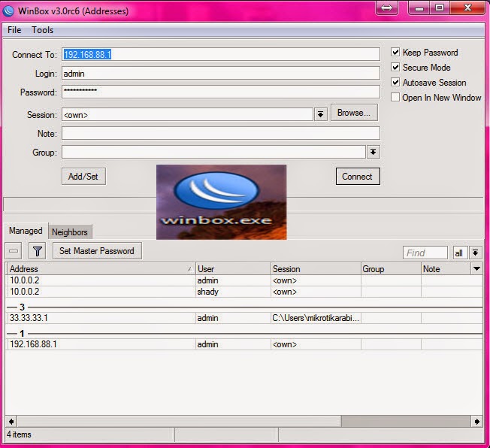Click the Note input field

pyautogui.click(x=221, y=133)
